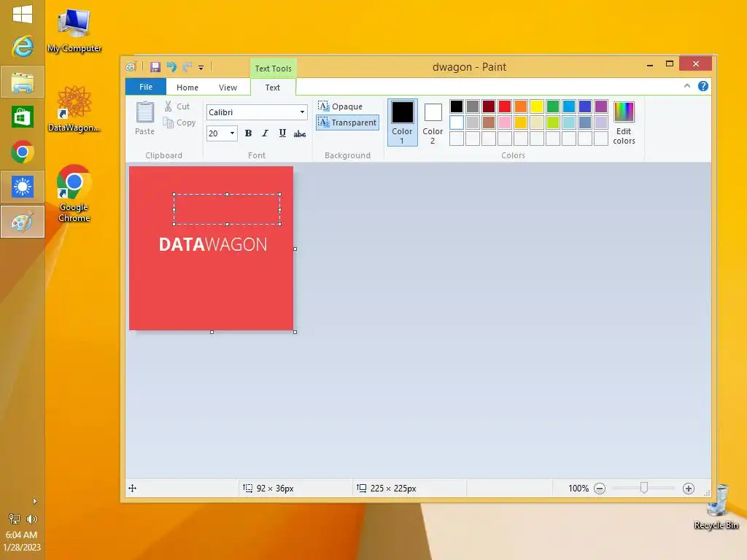The height and width of the screenshot is (560, 747).
Task: Open Edit colors dialog
Action: coord(624,122)
